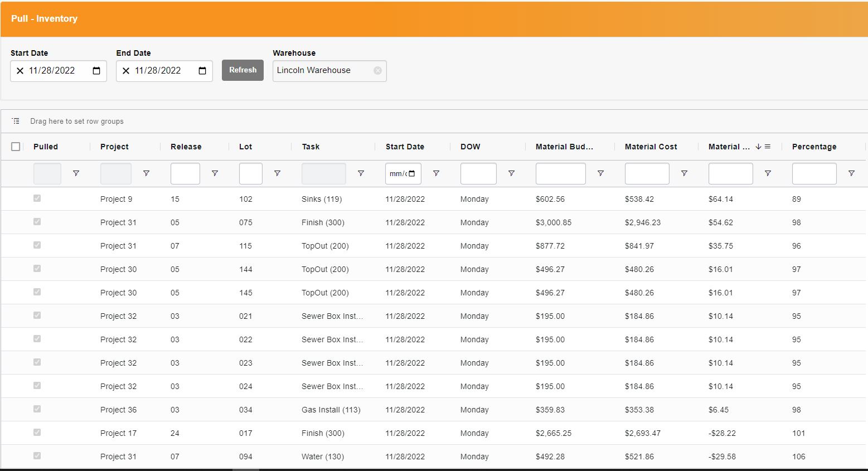Toggle Pulled checkbox for lot 094 row
This screenshot has width=868, height=471.
[x=37, y=456]
